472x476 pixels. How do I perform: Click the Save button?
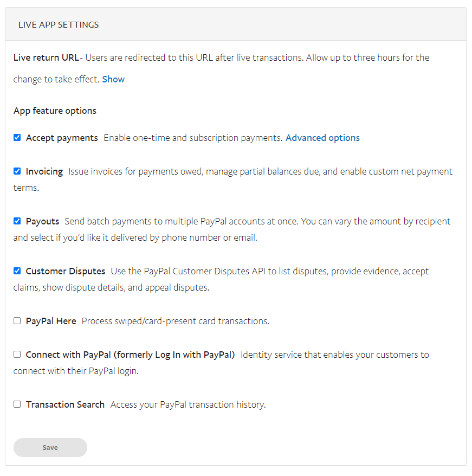(50, 447)
